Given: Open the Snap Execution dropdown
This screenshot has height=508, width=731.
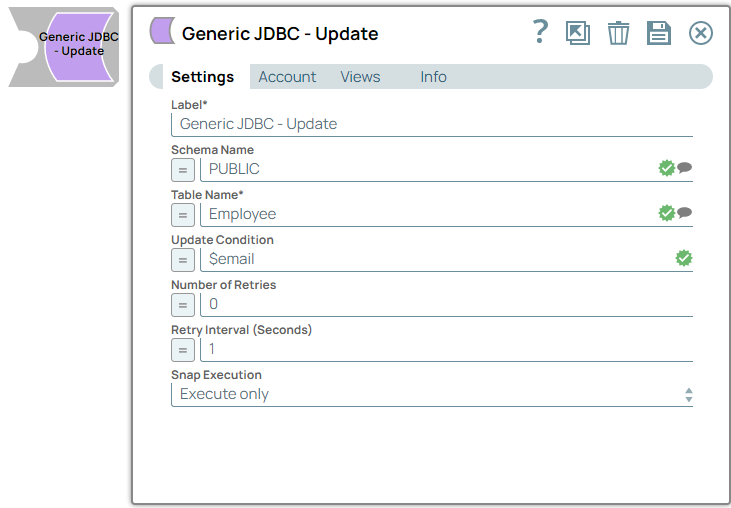Looking at the screenshot, I should (432, 394).
